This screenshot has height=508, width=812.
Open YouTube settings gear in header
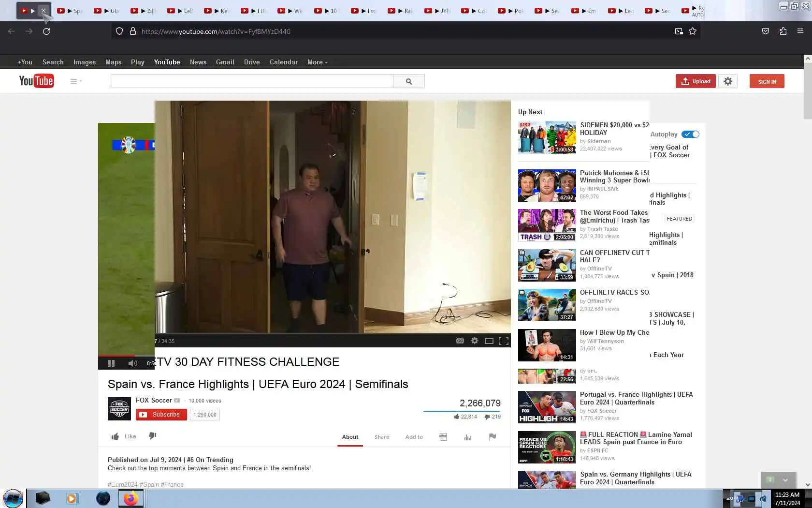coord(728,81)
